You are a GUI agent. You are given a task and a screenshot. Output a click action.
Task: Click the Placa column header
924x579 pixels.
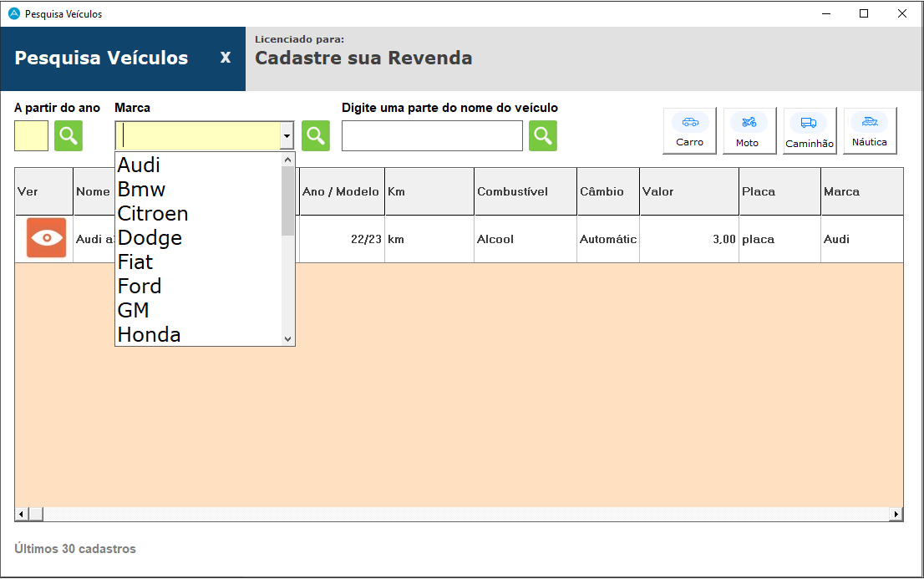[780, 191]
